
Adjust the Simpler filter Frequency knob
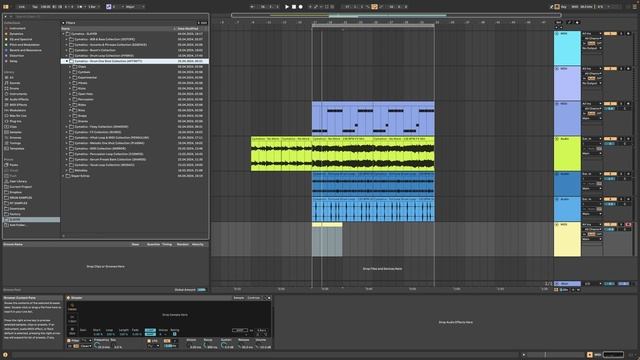click(x=97, y=346)
